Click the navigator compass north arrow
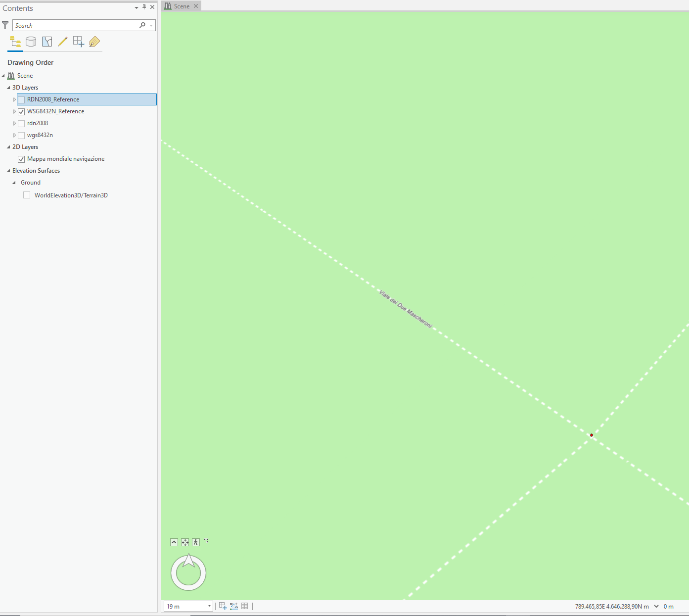This screenshot has width=689, height=616. point(188,561)
